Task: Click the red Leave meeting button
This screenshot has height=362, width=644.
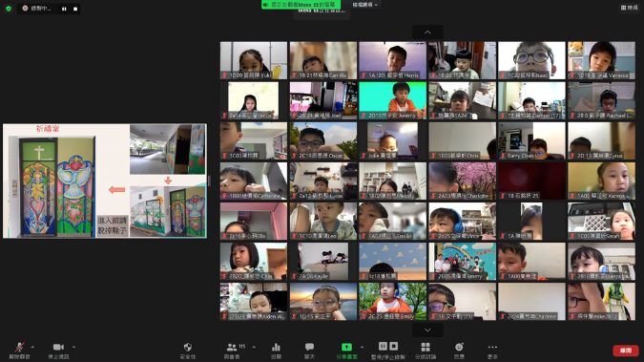Action: tap(626, 351)
